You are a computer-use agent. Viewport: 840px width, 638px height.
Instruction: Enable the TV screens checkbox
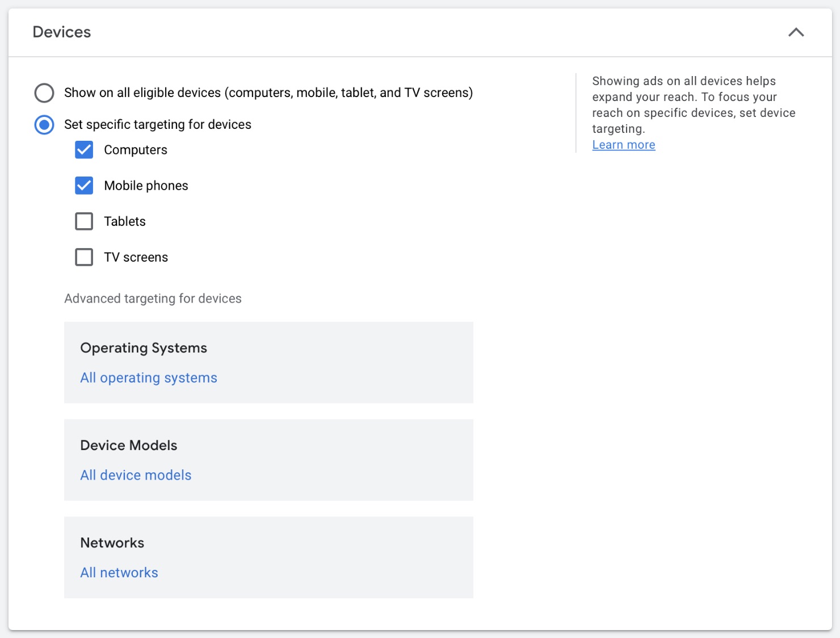tap(84, 257)
